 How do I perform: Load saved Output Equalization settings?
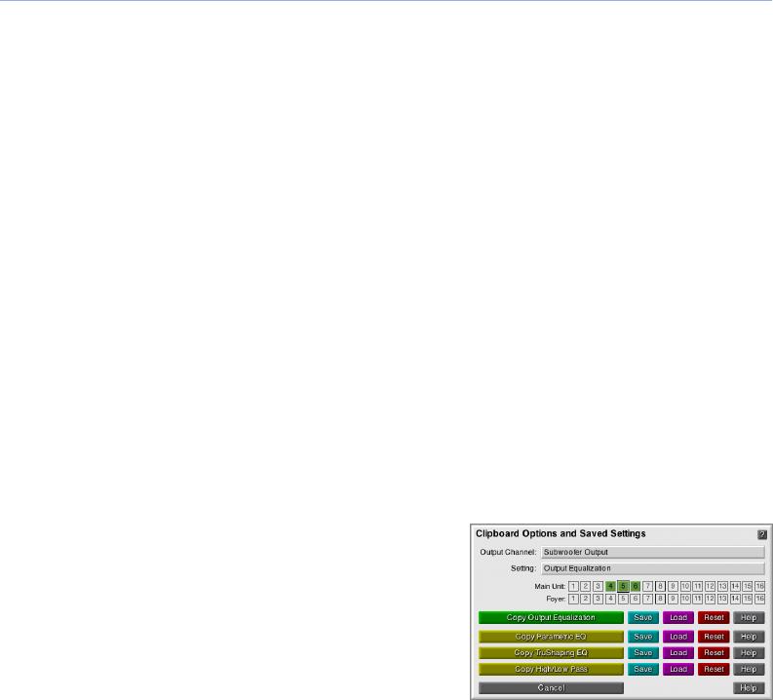pos(678,618)
